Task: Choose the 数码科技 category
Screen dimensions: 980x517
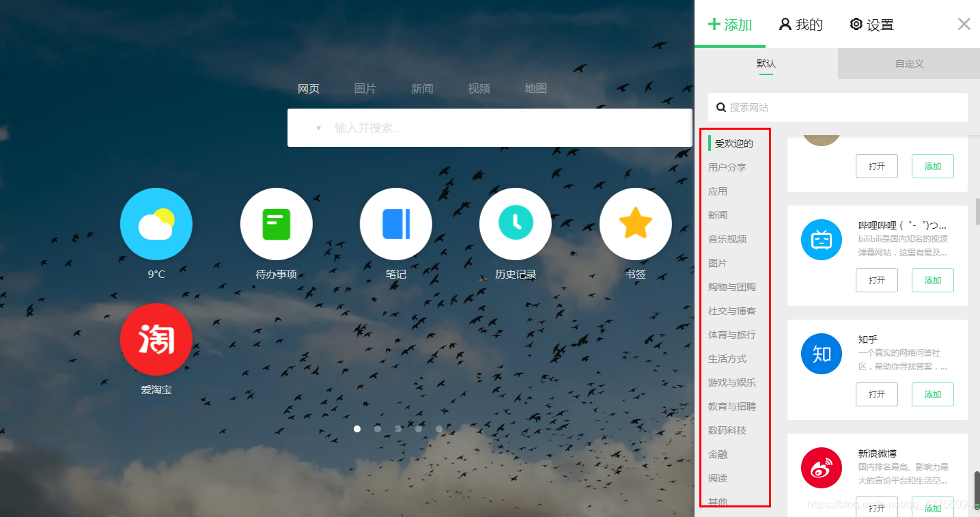Action: 727,430
